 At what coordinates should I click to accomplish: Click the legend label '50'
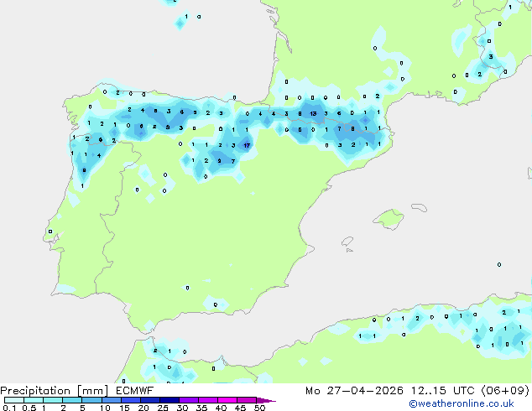coord(259,408)
